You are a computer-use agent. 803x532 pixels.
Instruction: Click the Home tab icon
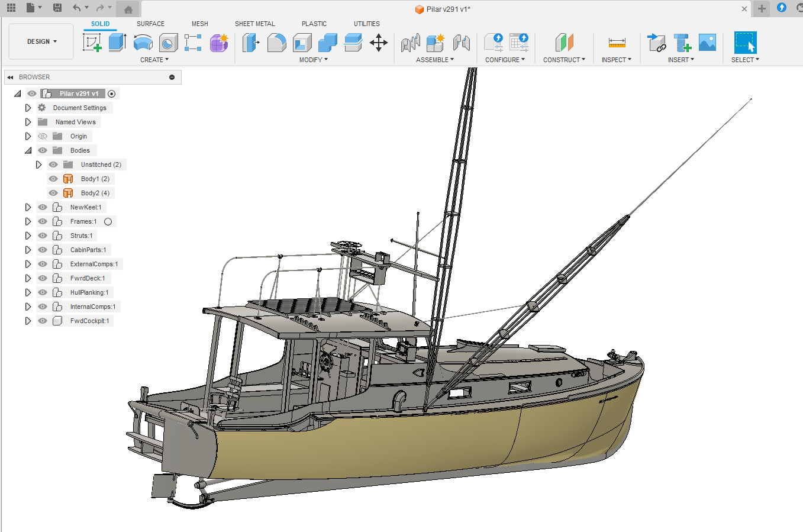click(x=128, y=9)
